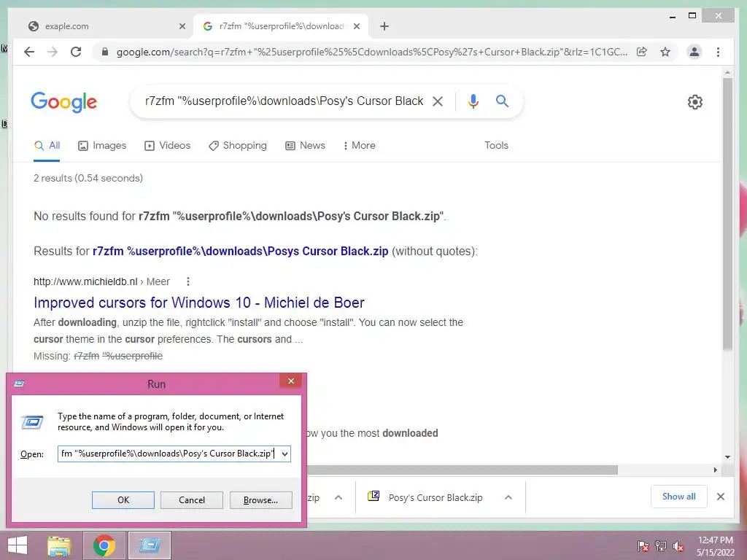Image resolution: width=747 pixels, height=560 pixels.
Task: Expand the More search categories menu
Action: point(359,145)
